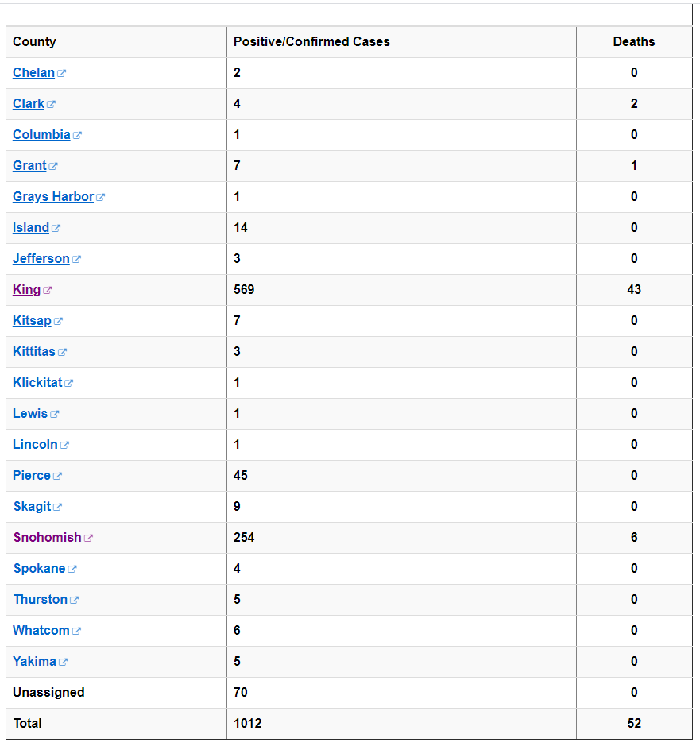Click the external link icon next to Snohomish
Screen dimensions: 700x742
[88, 538]
